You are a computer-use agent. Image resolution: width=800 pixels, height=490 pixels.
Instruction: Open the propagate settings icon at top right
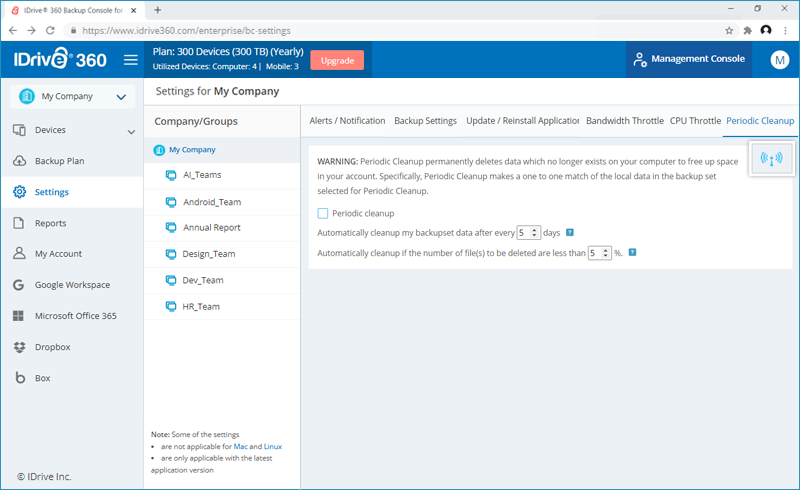coord(771,159)
